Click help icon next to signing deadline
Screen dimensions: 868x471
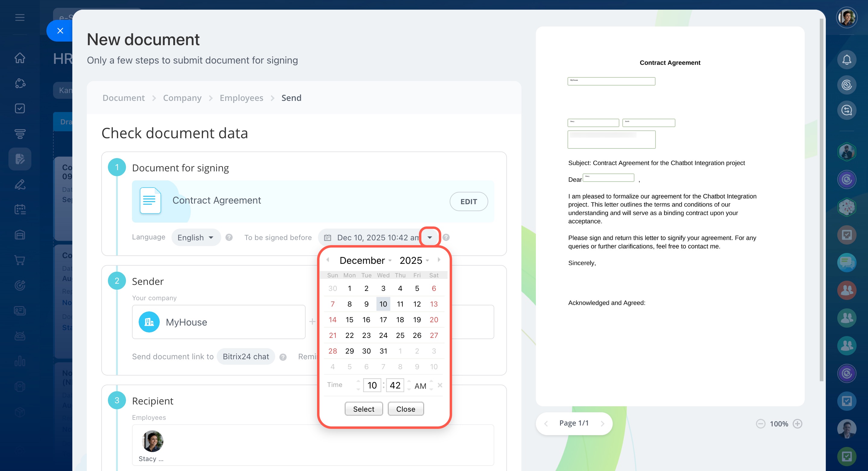pos(446,237)
